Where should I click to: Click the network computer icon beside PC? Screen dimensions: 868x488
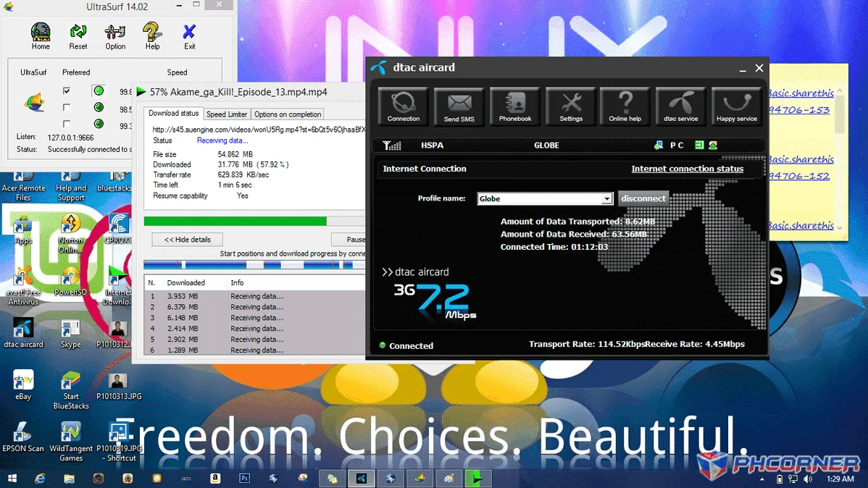pyautogui.click(x=658, y=145)
